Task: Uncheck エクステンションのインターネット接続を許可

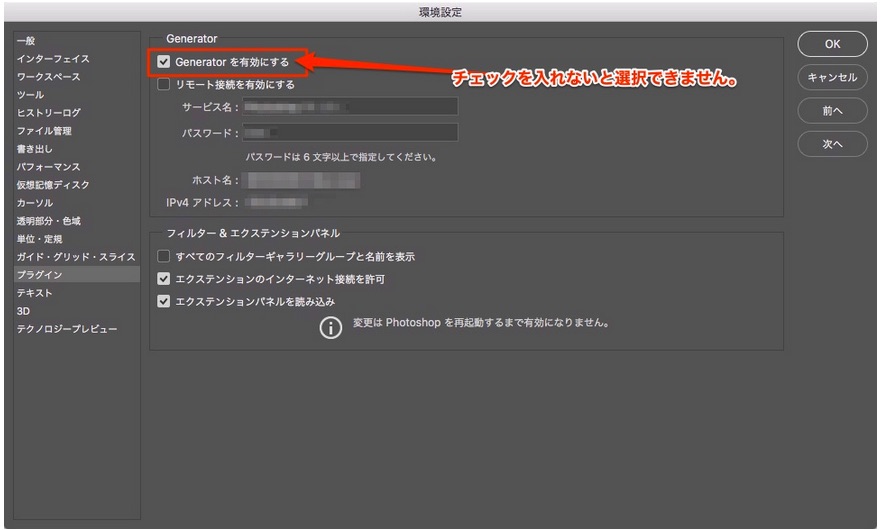Action: [164, 279]
